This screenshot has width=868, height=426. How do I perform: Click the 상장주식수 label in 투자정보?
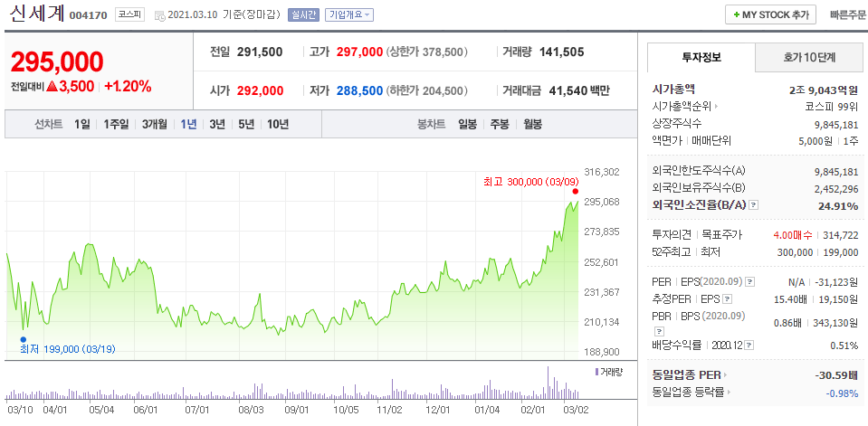point(678,124)
